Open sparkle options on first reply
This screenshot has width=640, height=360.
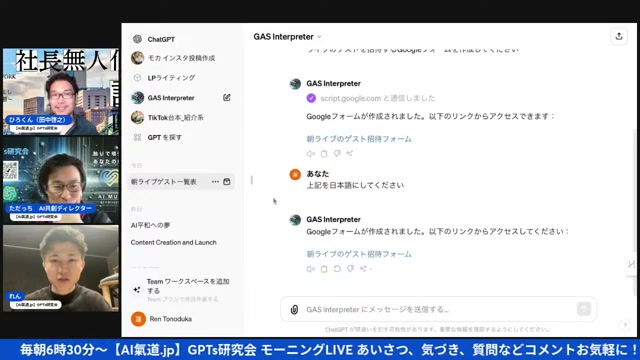(x=349, y=154)
